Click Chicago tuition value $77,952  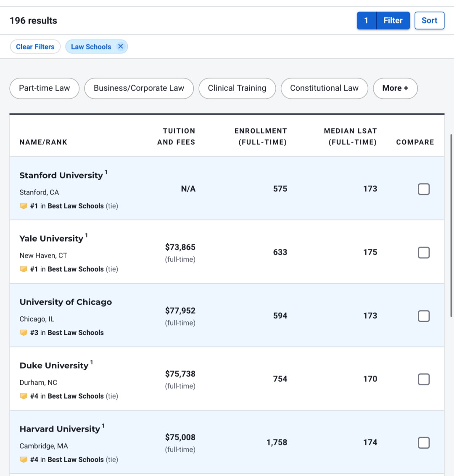[x=180, y=310]
